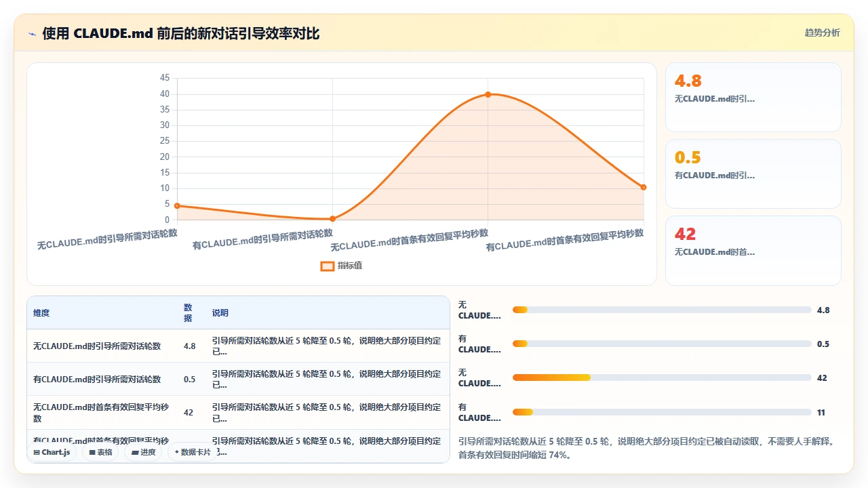
Task: Click the 无CLAUDE.md时引… label under the 4.8 card
Action: [715, 99]
